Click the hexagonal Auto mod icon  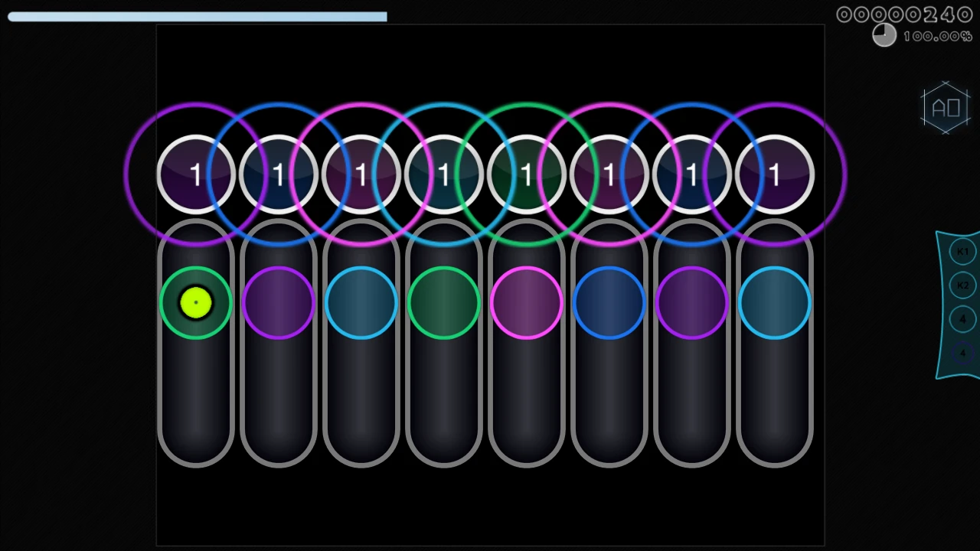(x=946, y=108)
